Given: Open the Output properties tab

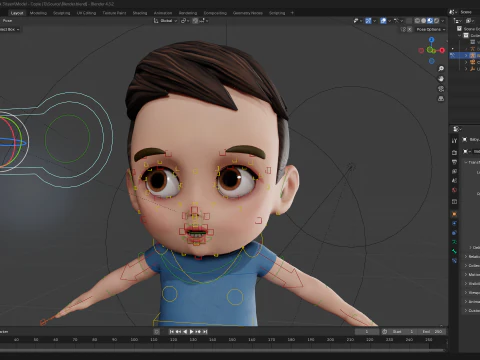Looking at the screenshot, I should pos(454,162).
